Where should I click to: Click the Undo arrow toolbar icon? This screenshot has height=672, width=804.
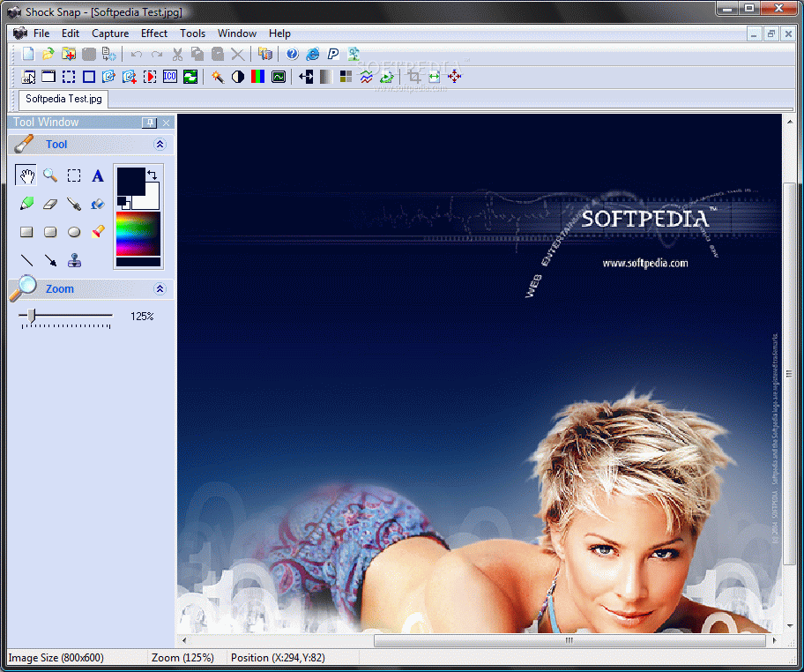(x=137, y=54)
